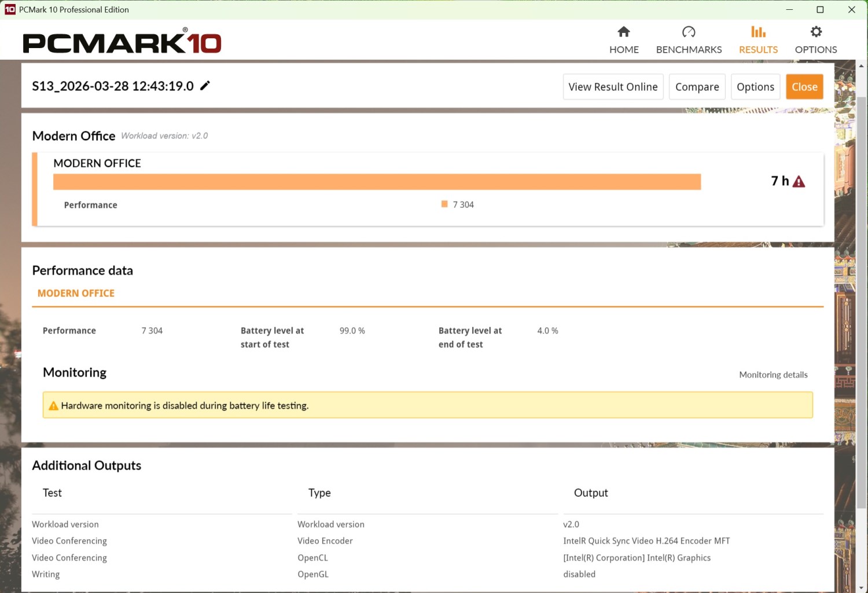Viewport: 868px width, 593px height.
Task: Click the Results bar chart icon
Action: (x=758, y=31)
